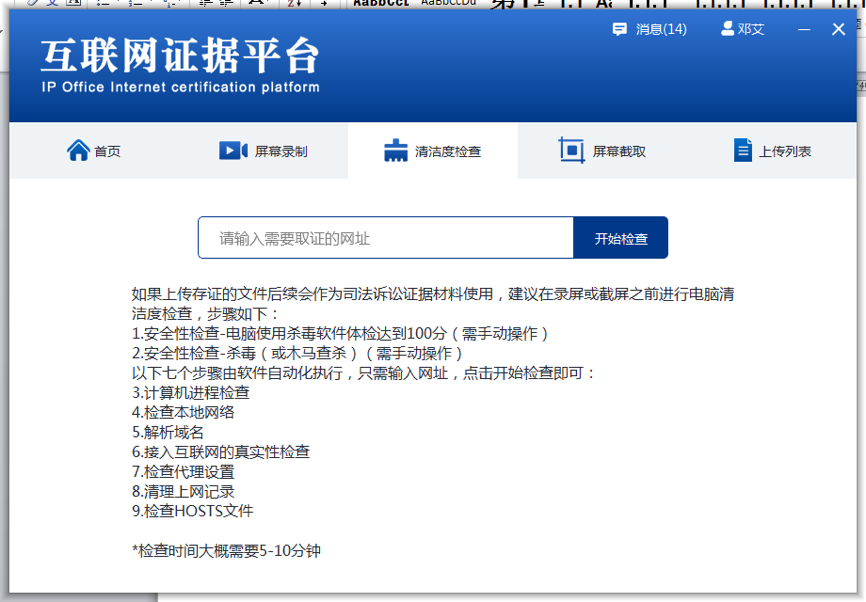Click the 互联网证据平台 title logo
Viewport: 866px width, 602px height.
[x=180, y=56]
